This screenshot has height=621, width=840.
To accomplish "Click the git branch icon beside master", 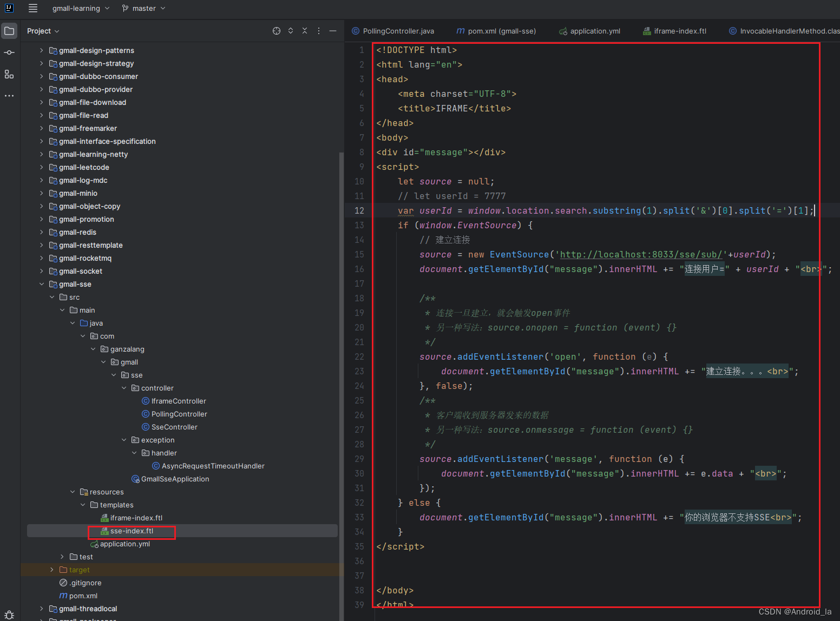I will [x=126, y=8].
